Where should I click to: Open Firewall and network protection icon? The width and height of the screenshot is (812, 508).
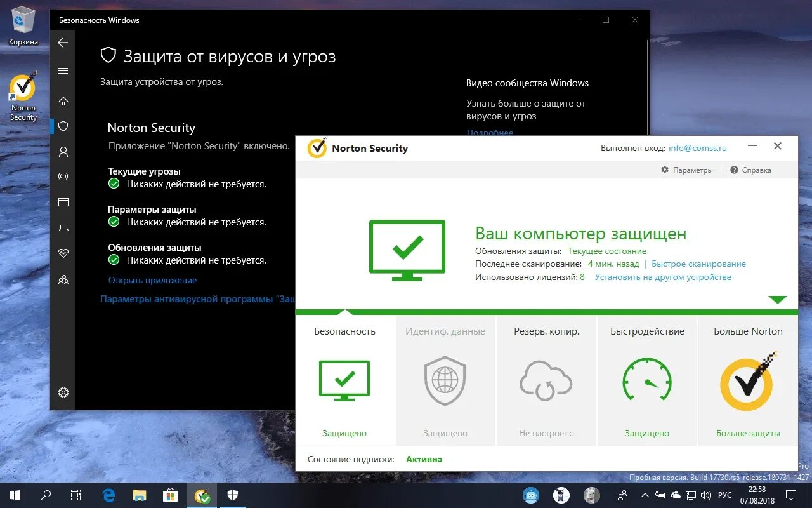pos(63,177)
